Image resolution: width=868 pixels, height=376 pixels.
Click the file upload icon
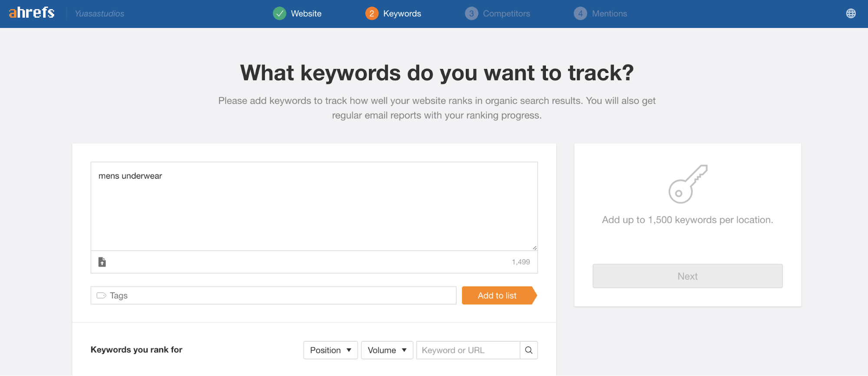click(x=102, y=262)
